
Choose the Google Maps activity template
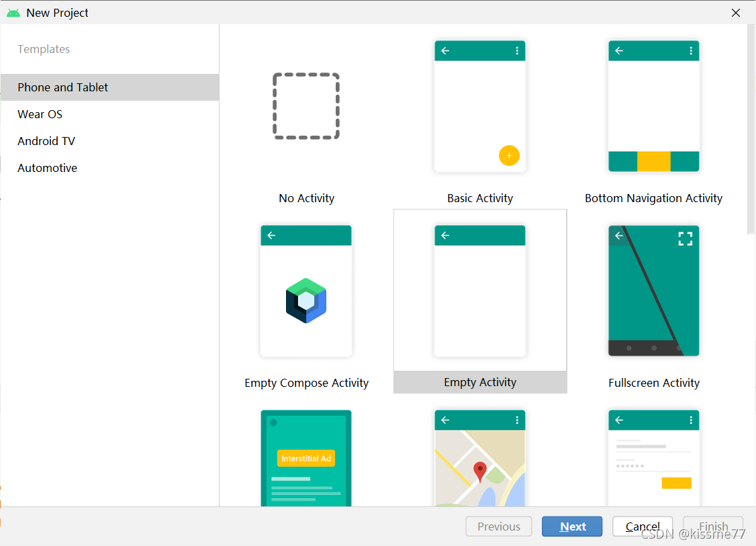tap(480, 458)
